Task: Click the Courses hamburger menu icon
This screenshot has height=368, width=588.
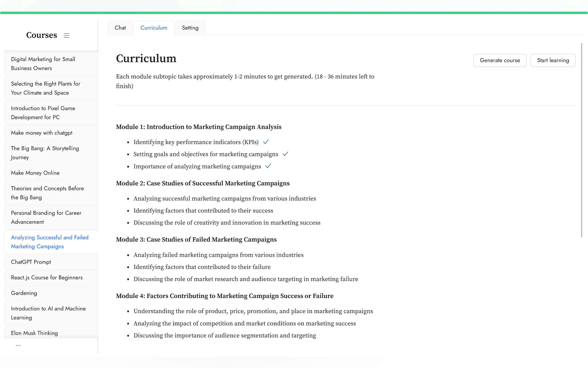Action: [66, 35]
